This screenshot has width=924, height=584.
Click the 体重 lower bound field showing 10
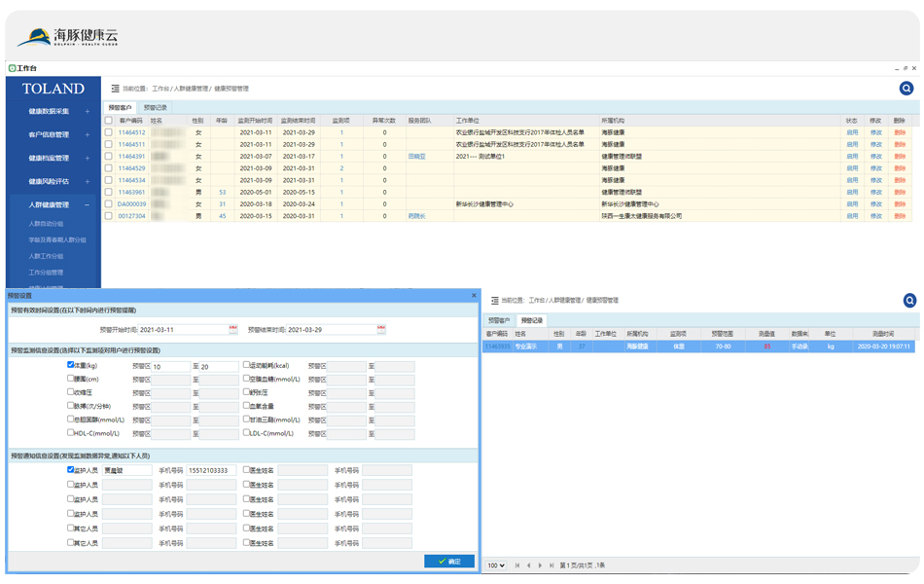(171, 366)
